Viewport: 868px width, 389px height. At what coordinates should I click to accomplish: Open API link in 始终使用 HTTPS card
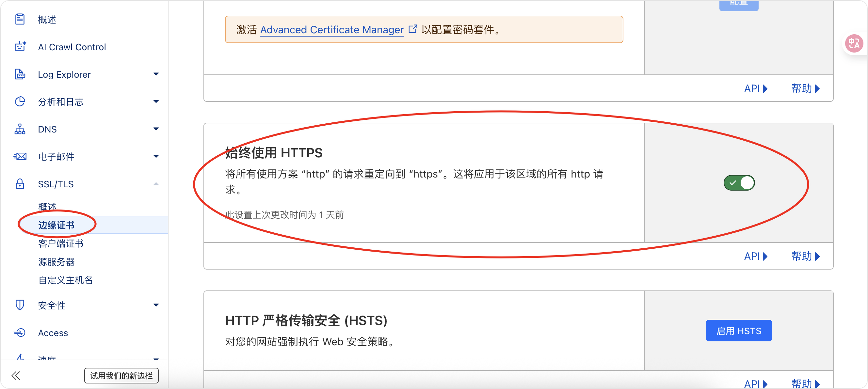[755, 256]
